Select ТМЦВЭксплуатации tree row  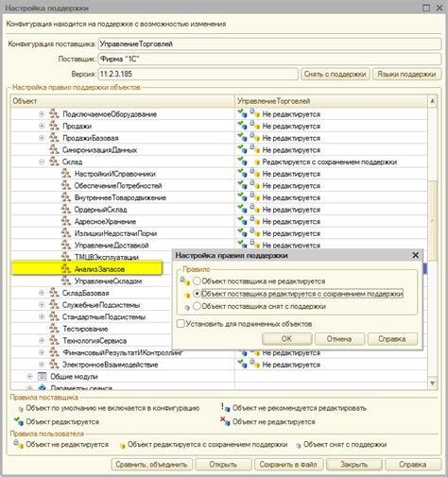point(91,257)
